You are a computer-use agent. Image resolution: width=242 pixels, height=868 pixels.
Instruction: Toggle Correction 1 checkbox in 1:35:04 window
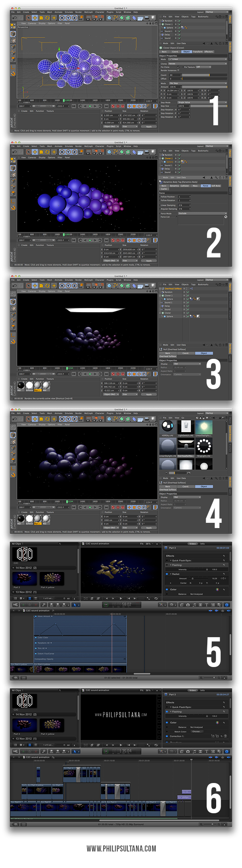(167, 736)
